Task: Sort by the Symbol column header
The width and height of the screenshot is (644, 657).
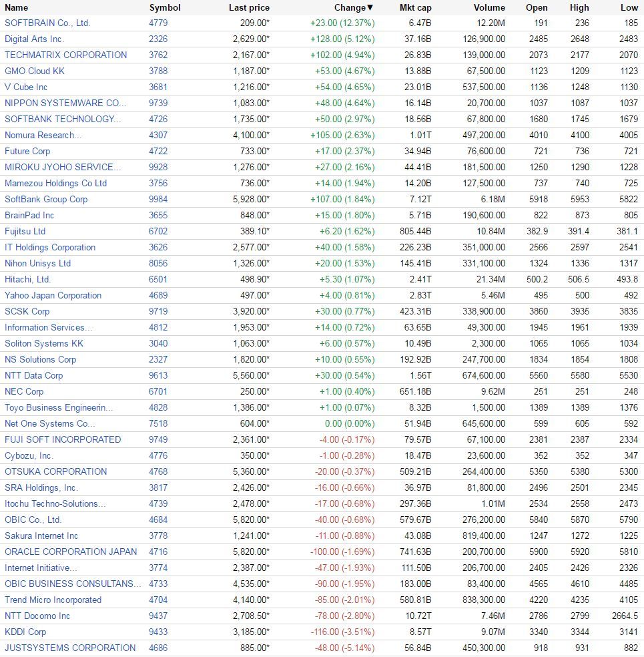Action: point(165,7)
